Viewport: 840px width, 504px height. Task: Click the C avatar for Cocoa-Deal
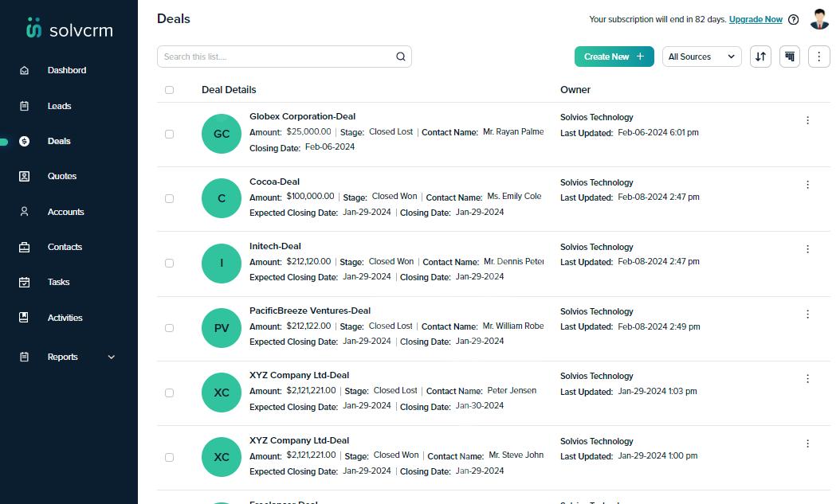(x=222, y=198)
